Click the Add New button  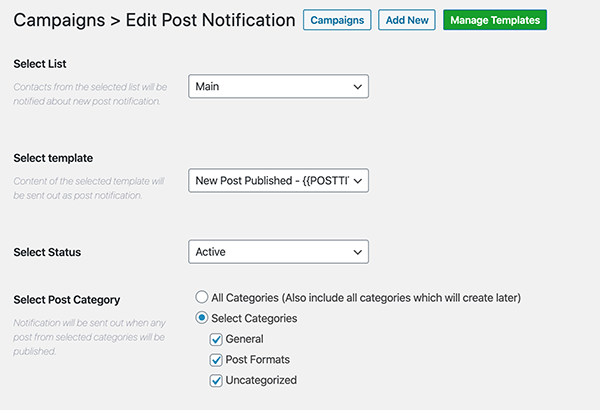[x=407, y=20]
